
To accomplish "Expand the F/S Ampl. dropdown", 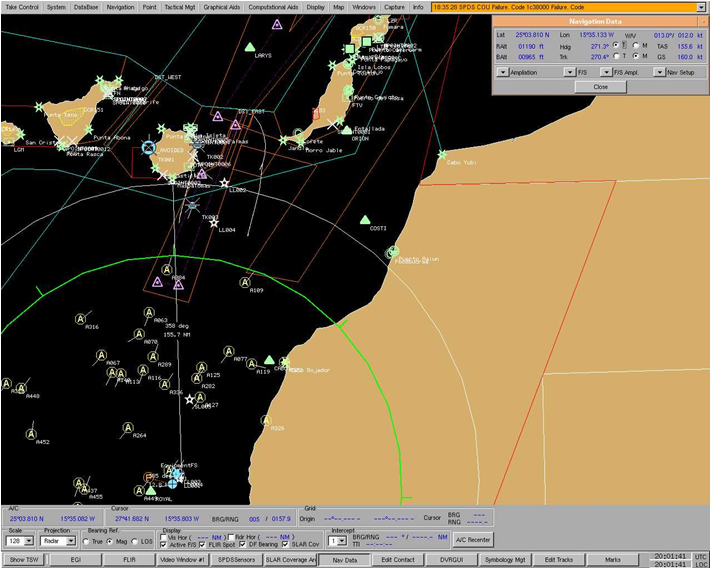I will 606,73.
